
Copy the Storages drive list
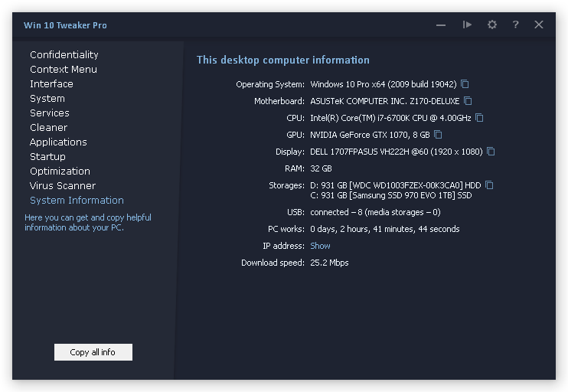point(489,185)
